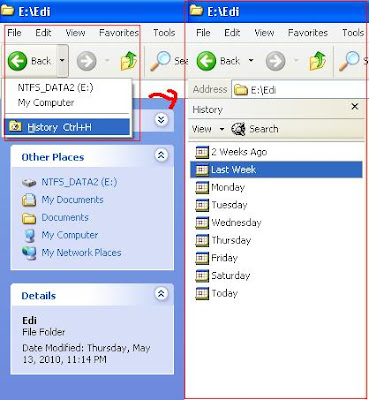Expand 2 Weeks Ago history entry
369x400 pixels.
(x=231, y=152)
